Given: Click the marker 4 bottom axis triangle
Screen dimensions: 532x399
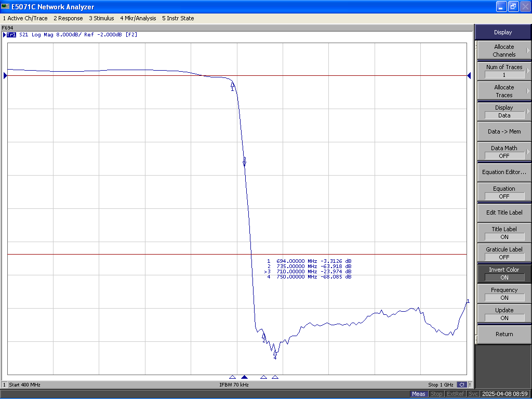Looking at the screenshot, I should pos(275,377).
